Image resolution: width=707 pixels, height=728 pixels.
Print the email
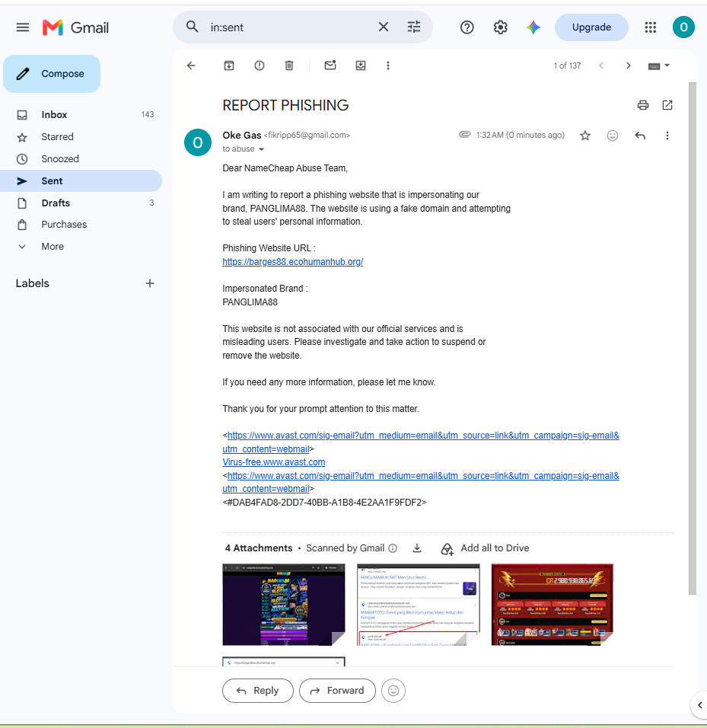pyautogui.click(x=642, y=105)
